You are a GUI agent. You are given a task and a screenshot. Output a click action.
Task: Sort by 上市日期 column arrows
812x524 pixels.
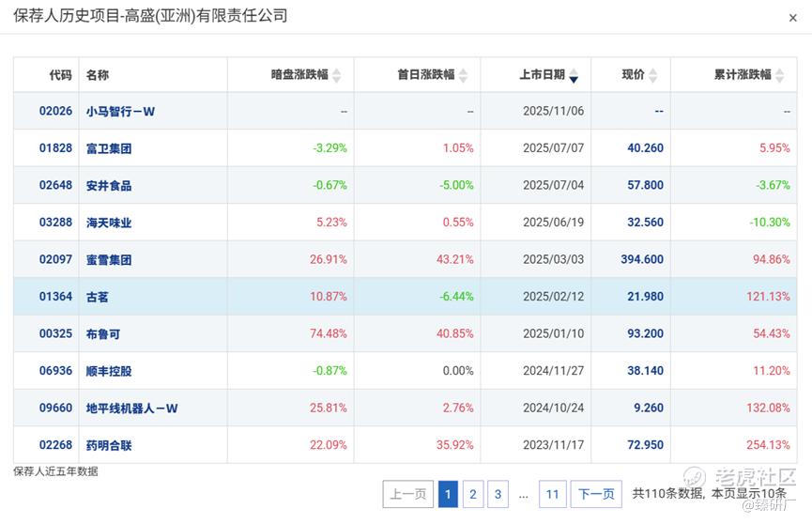[574, 76]
